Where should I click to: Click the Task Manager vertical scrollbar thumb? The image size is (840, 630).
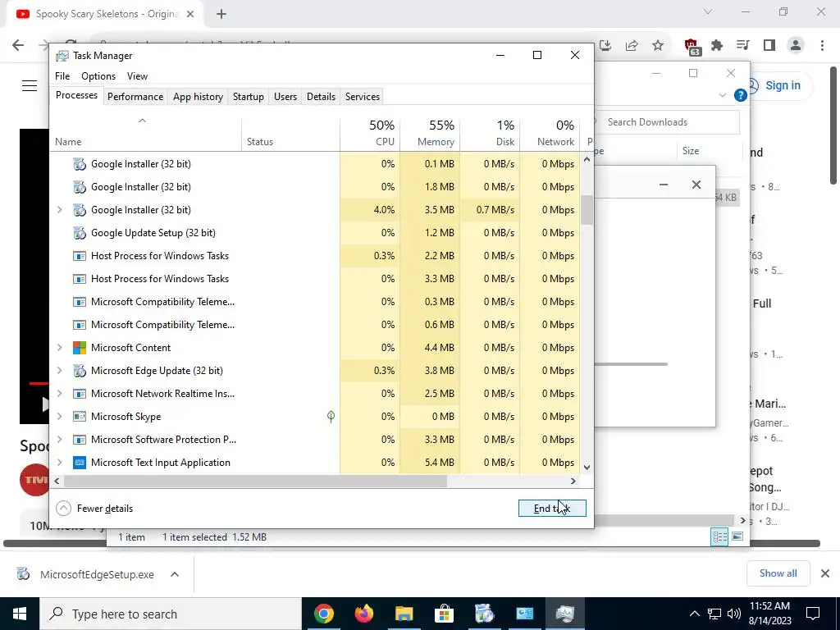[x=587, y=209]
